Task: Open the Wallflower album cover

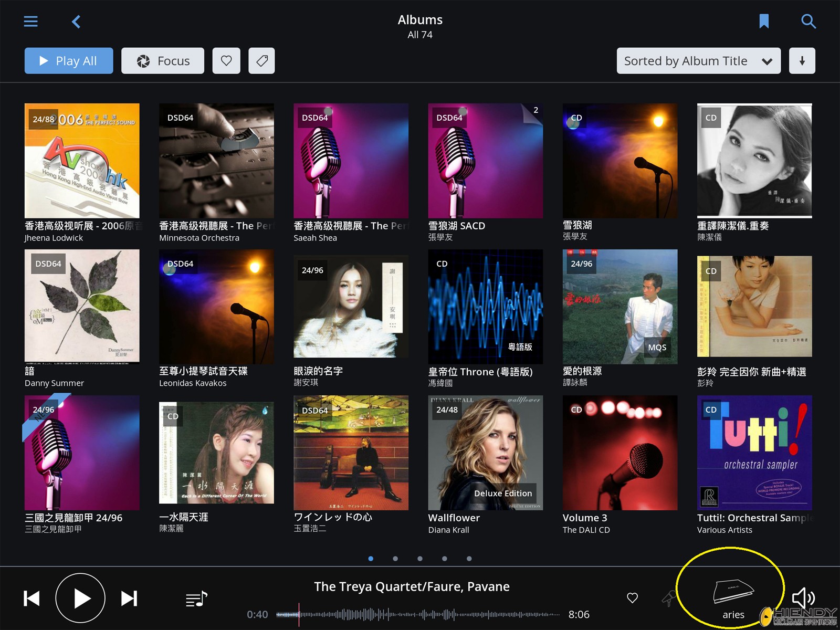Action: pyautogui.click(x=486, y=453)
